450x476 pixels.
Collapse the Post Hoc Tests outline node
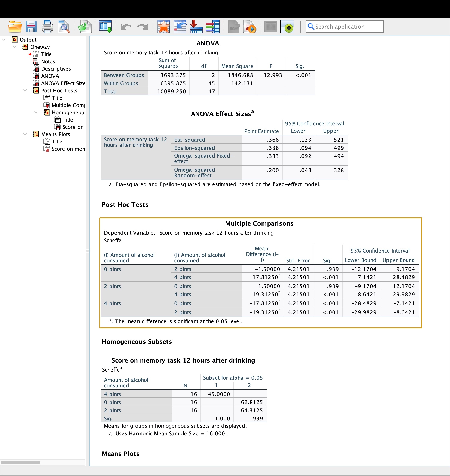[x=25, y=91]
